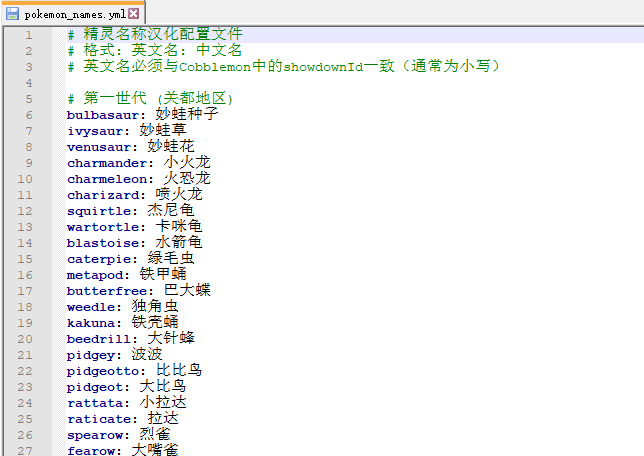Click the value '小拉达'
This screenshot has height=456, width=644.
(163, 403)
